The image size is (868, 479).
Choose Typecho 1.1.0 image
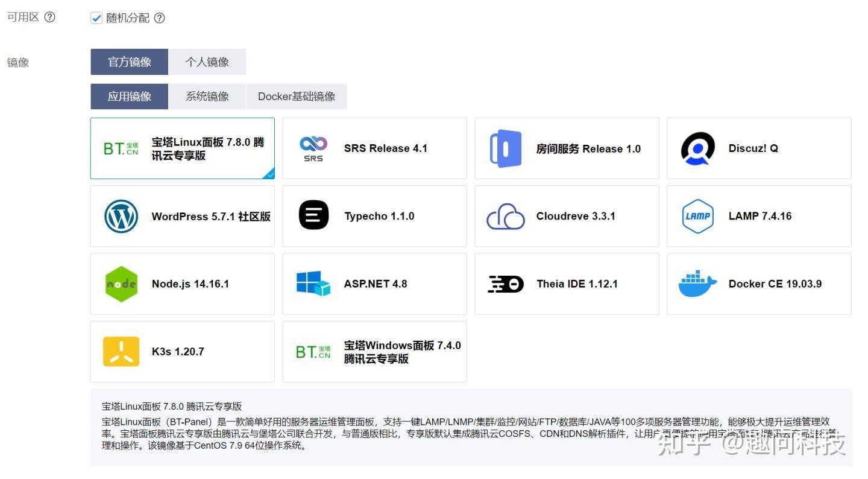375,216
